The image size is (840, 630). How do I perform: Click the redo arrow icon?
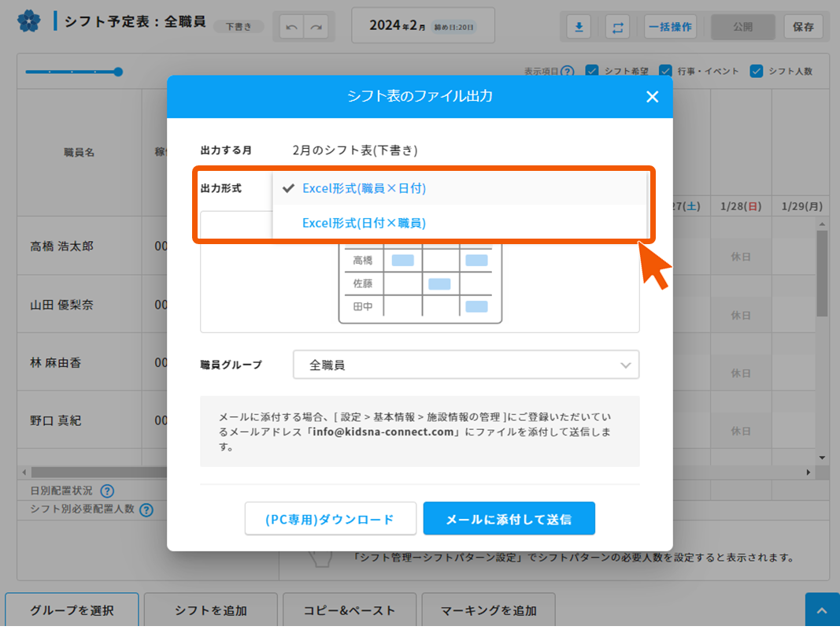(x=316, y=27)
